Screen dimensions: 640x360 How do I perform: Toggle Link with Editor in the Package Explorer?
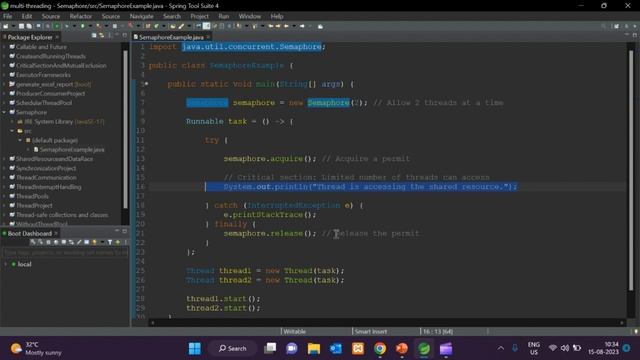pyautogui.click(x=101, y=36)
